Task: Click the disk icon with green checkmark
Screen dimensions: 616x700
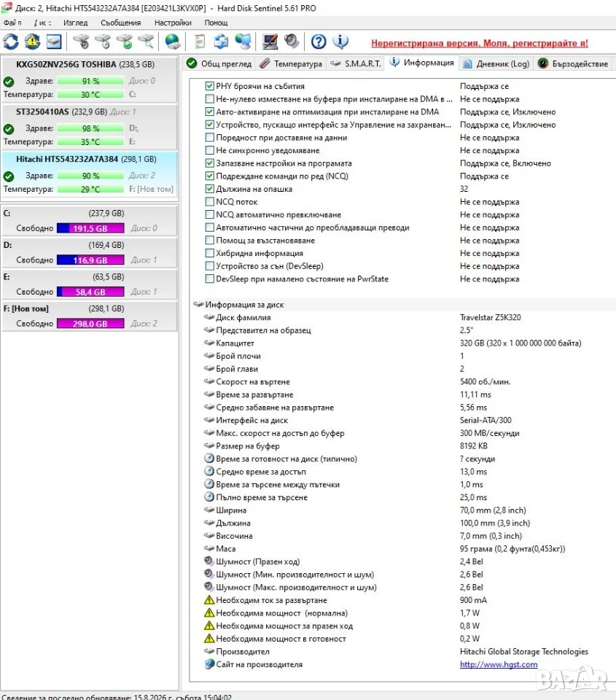Action: coord(125,42)
